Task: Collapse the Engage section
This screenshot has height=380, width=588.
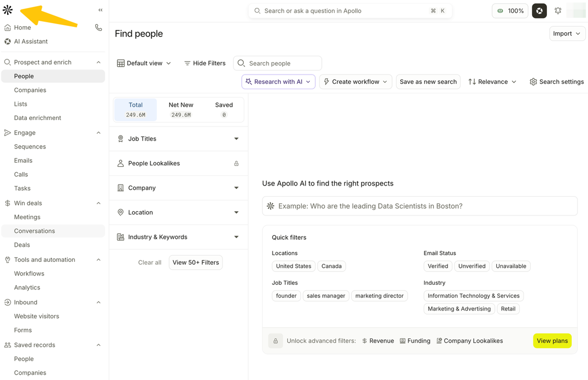Action: [x=98, y=133]
